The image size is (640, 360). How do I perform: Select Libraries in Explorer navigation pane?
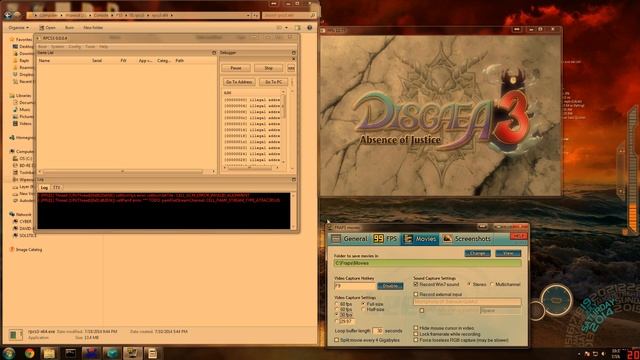tap(23, 96)
